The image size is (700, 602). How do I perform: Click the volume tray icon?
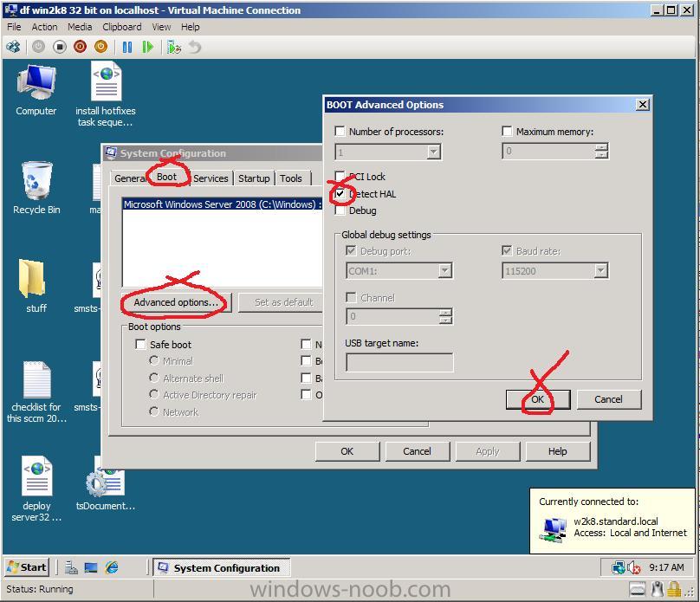click(633, 567)
